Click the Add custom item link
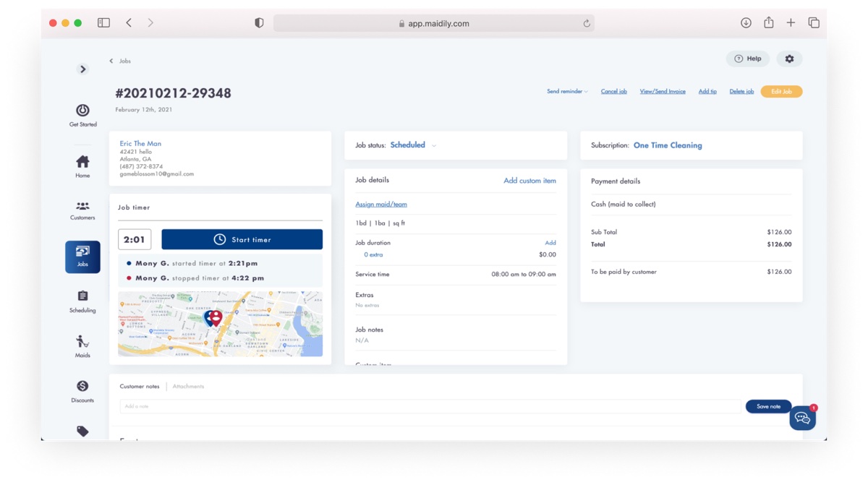Screen dimensions: 868x485 (x=529, y=181)
